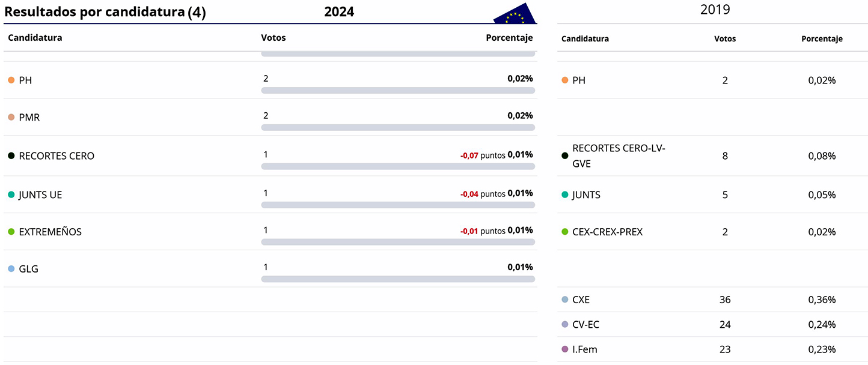Screen dimensions: 868x365
Task: Select the JUNTS UE candidatura name
Action: (x=40, y=195)
